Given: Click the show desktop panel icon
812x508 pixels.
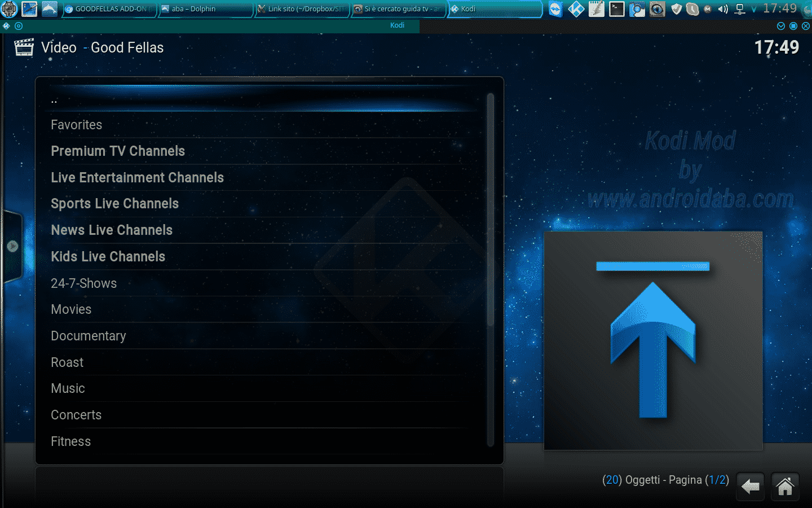Looking at the screenshot, I should pos(29,8).
